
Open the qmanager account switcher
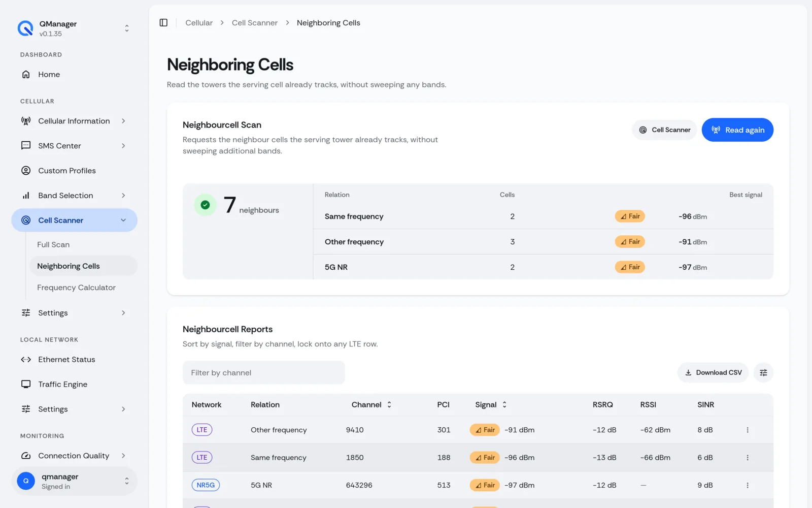(74, 481)
